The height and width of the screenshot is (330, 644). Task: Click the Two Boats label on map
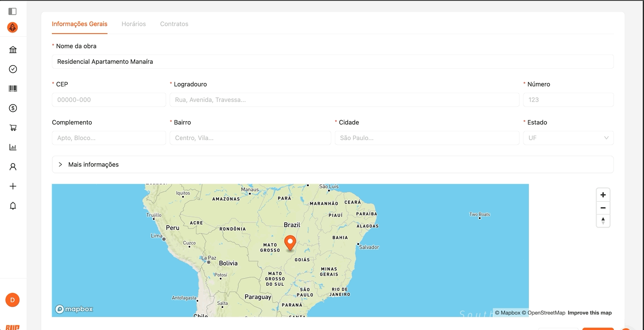pos(480,214)
